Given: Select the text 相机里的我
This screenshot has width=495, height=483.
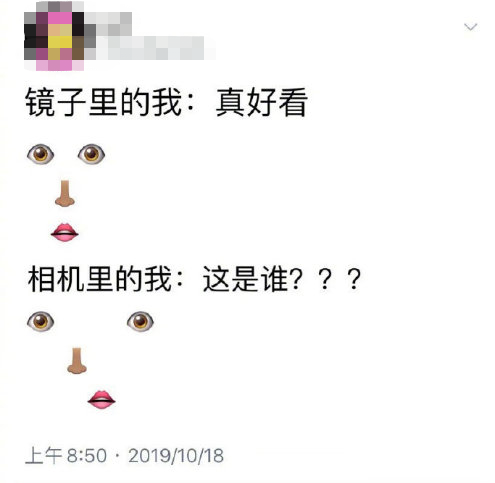Looking at the screenshot, I should (x=100, y=279).
